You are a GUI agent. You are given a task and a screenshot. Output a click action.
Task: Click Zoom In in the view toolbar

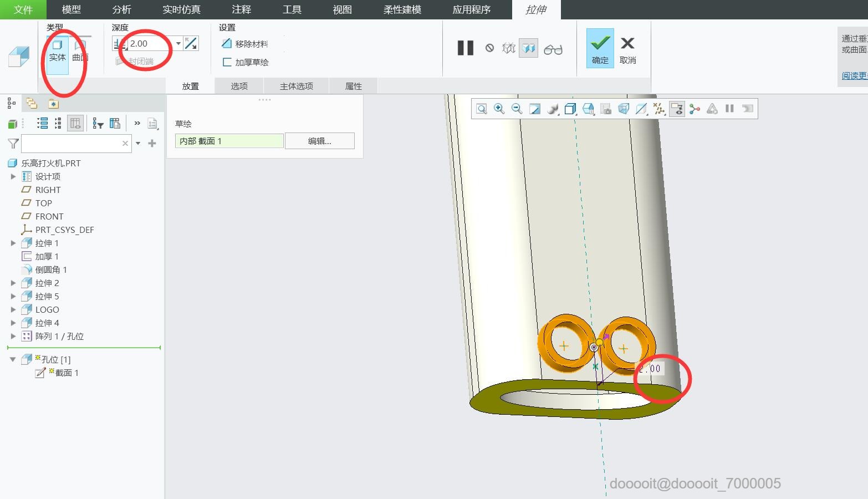[x=499, y=109]
